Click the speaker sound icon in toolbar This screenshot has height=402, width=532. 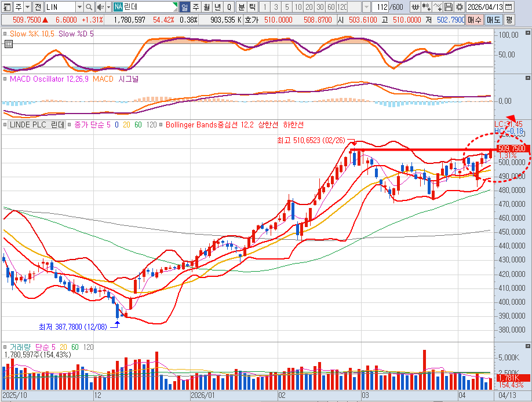(100, 7)
